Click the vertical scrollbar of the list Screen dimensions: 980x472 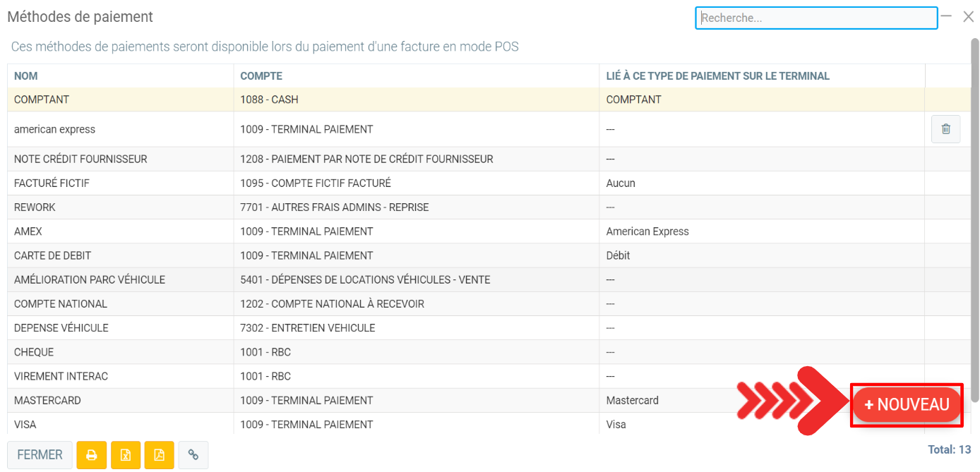975,212
